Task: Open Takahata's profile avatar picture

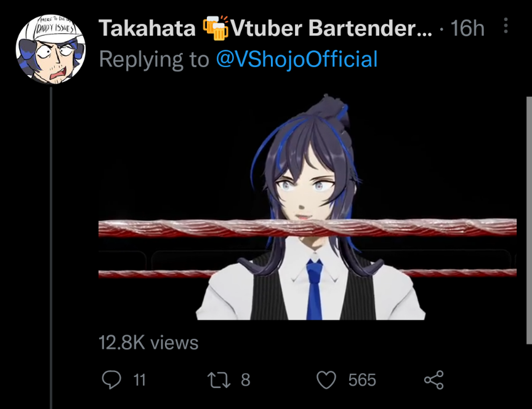Action: click(x=50, y=49)
